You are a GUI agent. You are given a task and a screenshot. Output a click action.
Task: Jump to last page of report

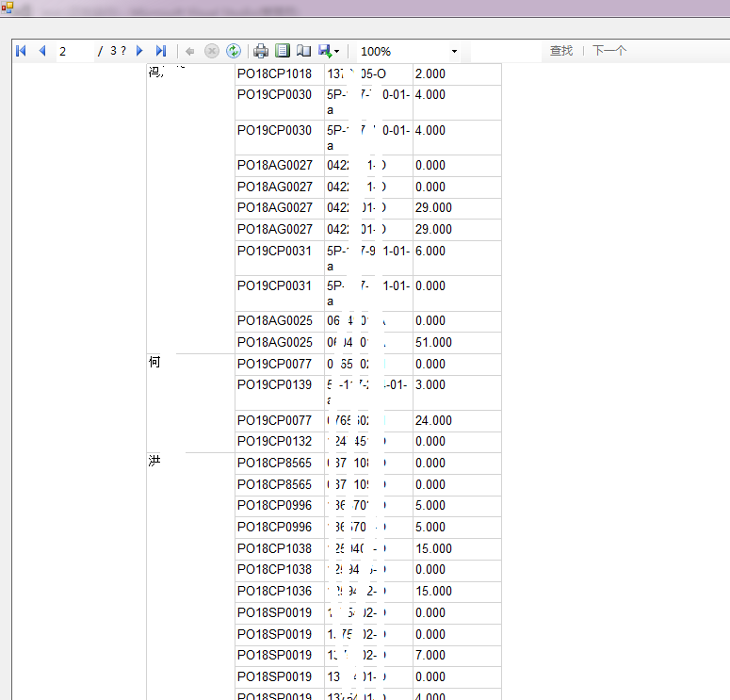pos(161,51)
